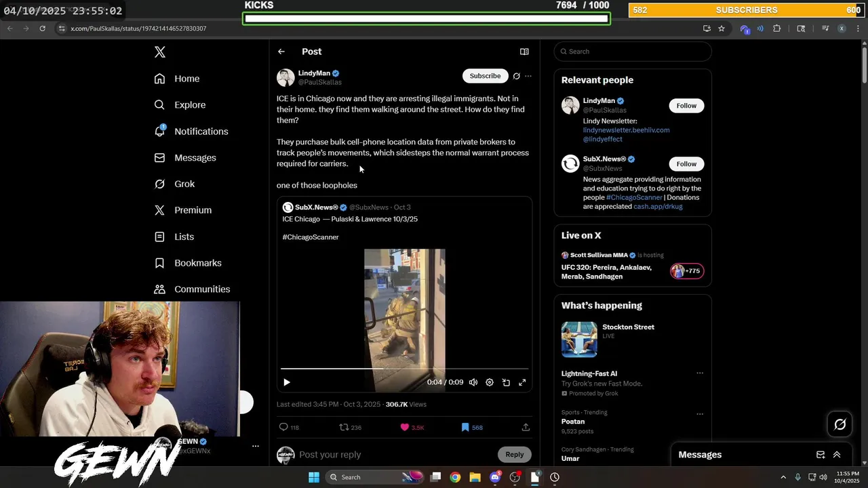The width and height of the screenshot is (868, 488).
Task: Share the post via share icon
Action: 526,427
